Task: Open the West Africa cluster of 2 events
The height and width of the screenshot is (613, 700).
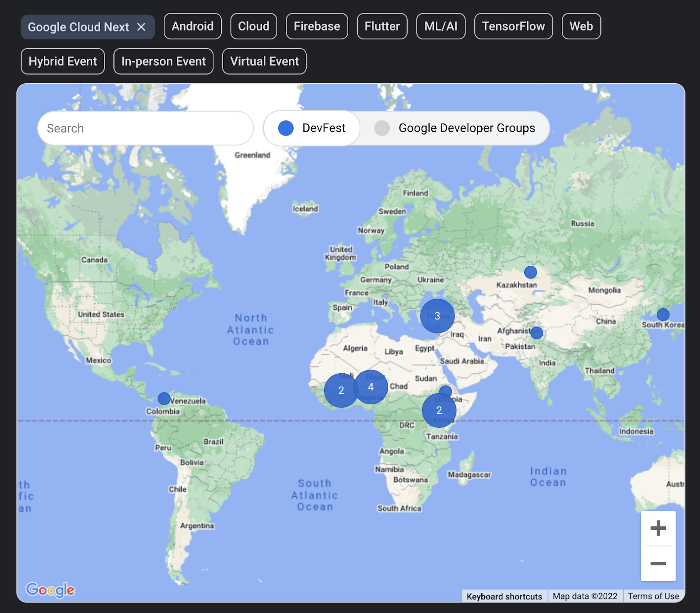Action: tap(341, 390)
